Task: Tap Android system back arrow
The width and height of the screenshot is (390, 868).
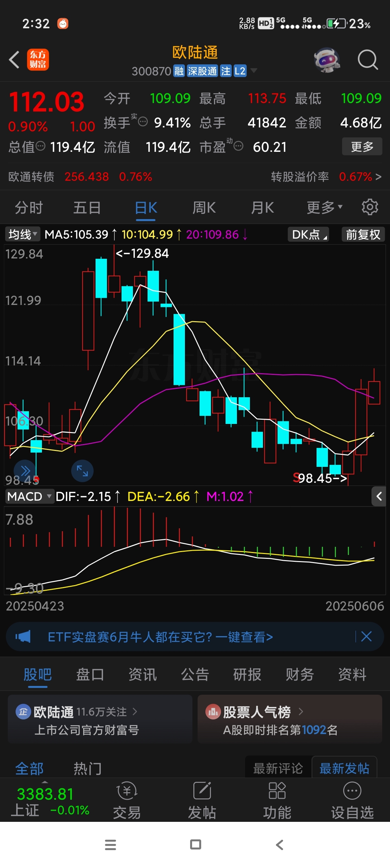Action: (x=279, y=845)
